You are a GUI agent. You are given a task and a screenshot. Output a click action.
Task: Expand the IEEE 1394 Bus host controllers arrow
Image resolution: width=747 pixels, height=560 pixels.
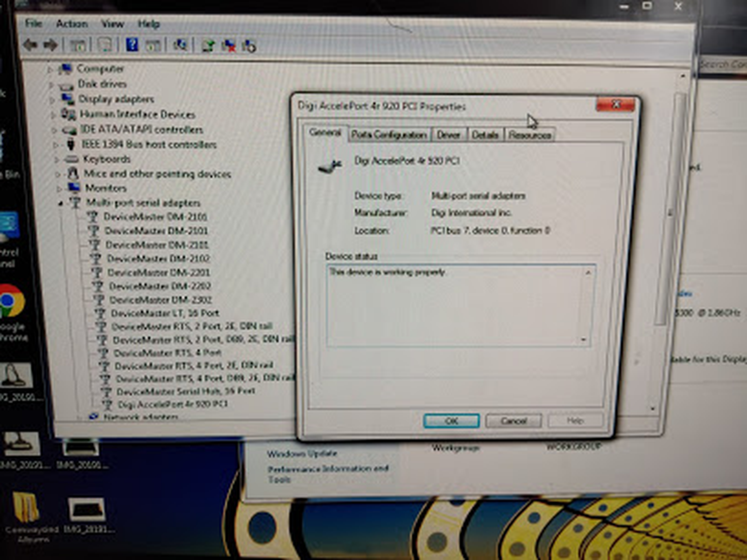coord(56,145)
